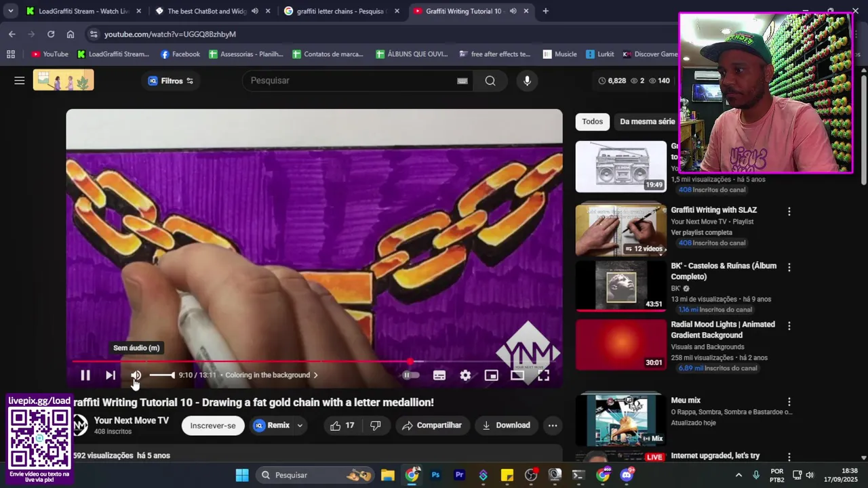Click the Compartilhar share button

tap(431, 426)
